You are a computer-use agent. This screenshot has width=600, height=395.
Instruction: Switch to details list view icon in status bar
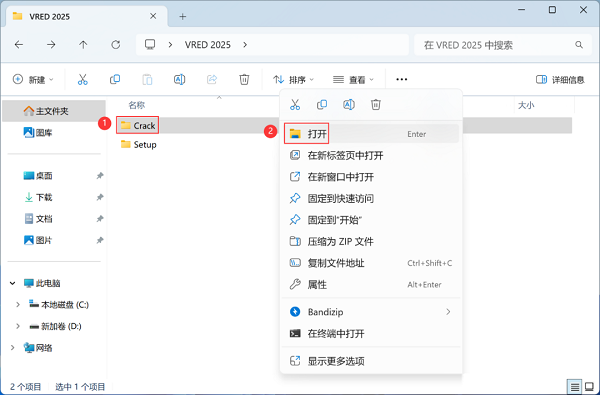click(x=575, y=387)
